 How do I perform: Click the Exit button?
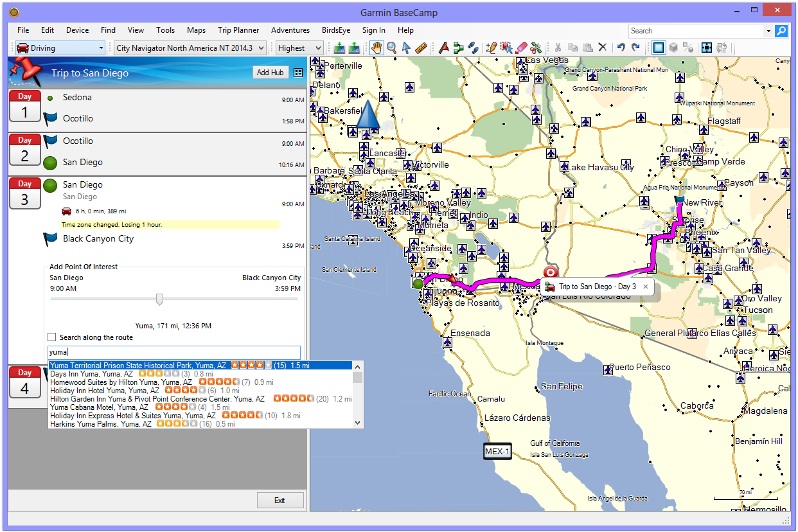[279, 501]
